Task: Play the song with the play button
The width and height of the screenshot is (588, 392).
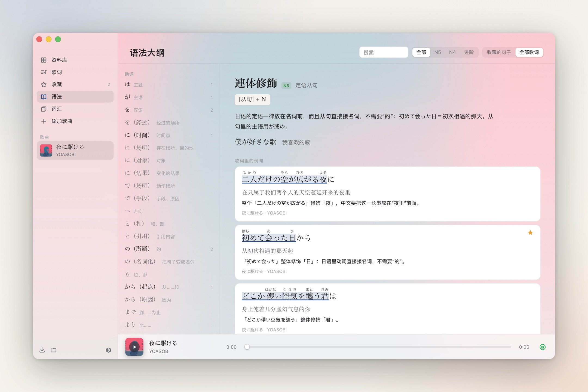Action: pyautogui.click(x=134, y=347)
